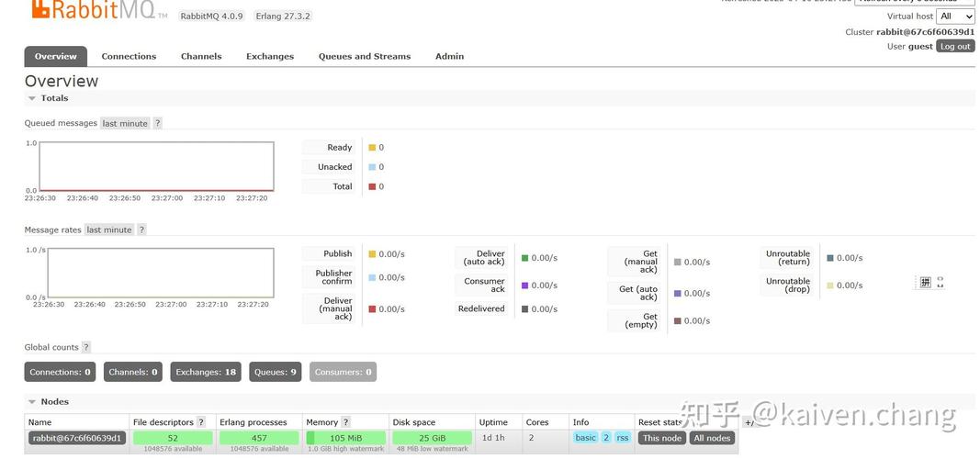Click the grid icon beside Unroutable drop

926,282
